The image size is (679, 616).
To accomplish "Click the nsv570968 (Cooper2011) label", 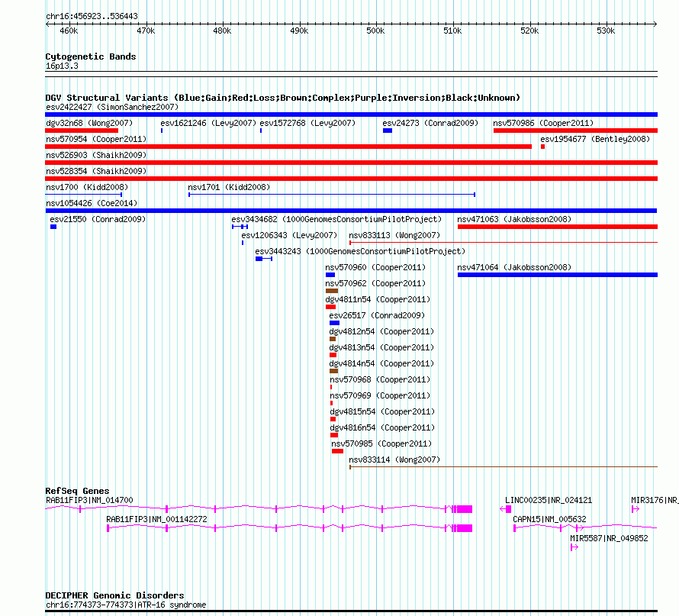I will tap(380, 379).
